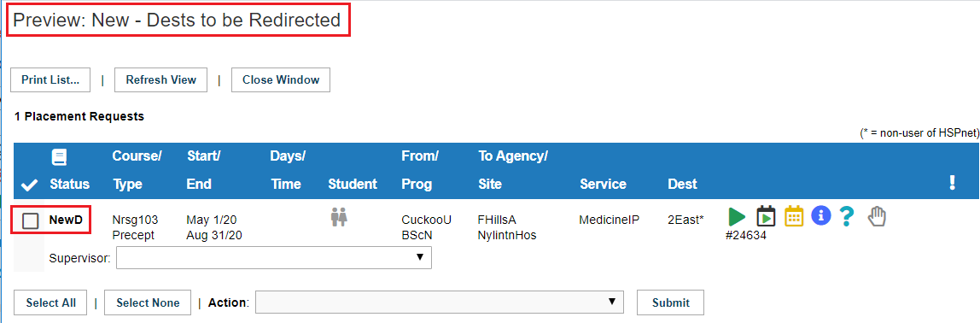Screen dimensions: 980x323
Task: Click the exclamation mark header icon
Action: pos(952,182)
